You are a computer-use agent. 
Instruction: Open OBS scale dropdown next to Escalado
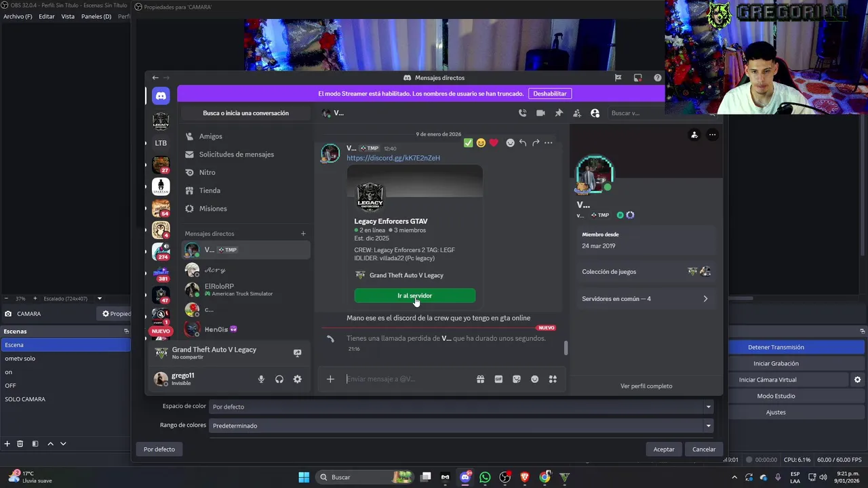(99, 298)
